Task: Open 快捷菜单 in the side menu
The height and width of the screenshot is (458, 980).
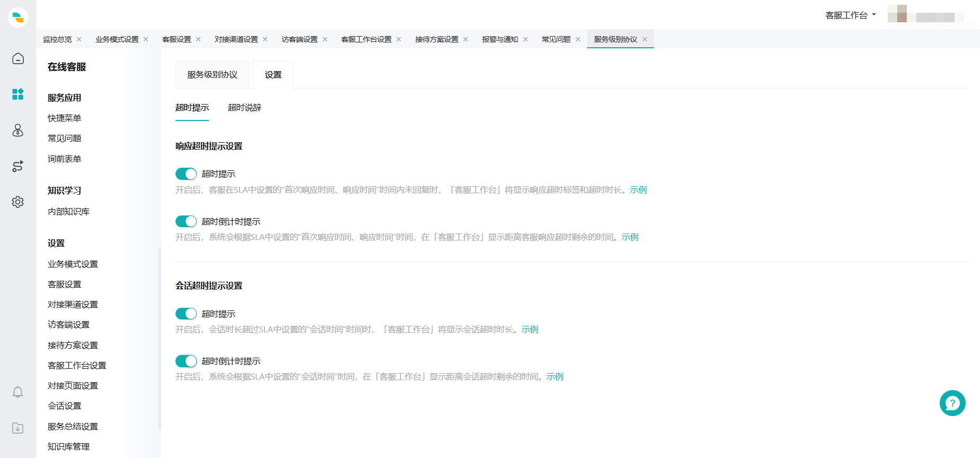Action: 64,118
